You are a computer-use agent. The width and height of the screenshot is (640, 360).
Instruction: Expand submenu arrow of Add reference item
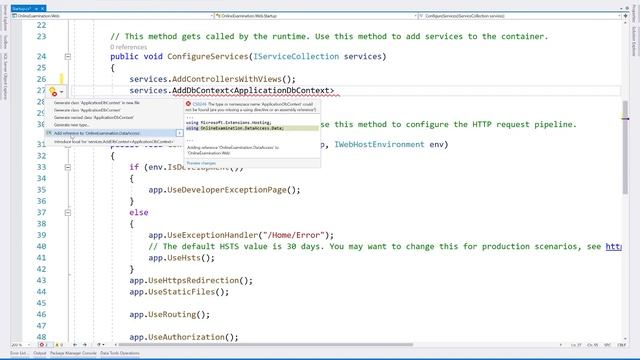pyautogui.click(x=180, y=133)
